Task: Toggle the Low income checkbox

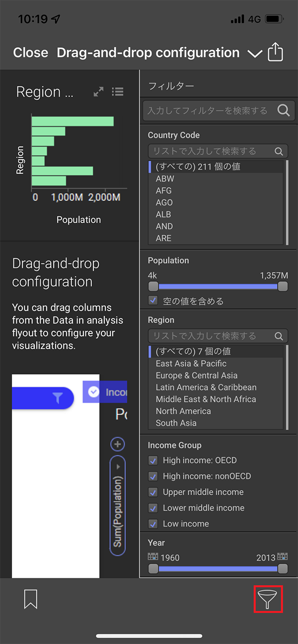Action: point(153,524)
